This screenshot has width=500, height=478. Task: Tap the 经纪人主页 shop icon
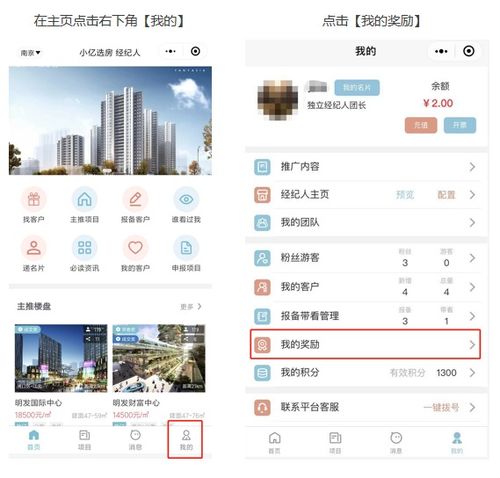click(262, 195)
